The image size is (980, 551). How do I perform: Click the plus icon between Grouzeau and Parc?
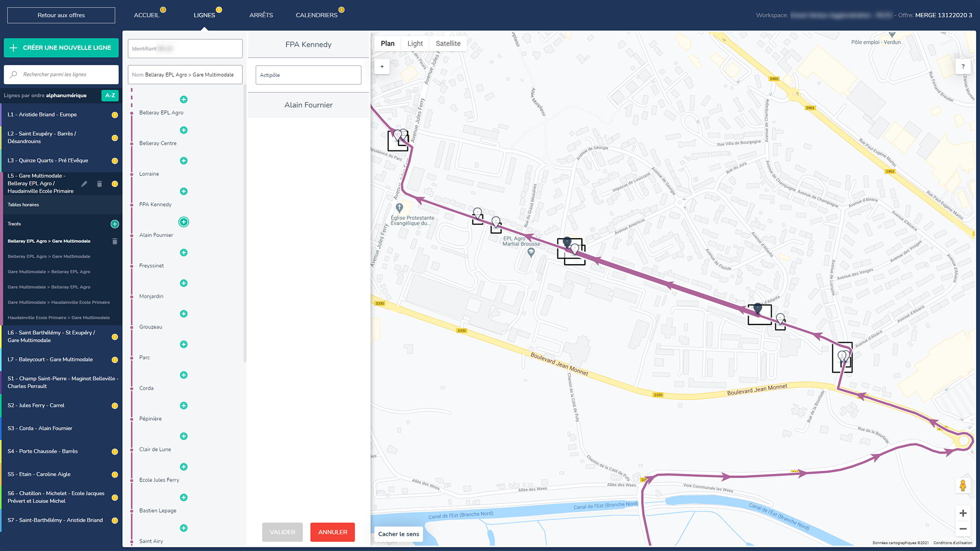tap(184, 344)
